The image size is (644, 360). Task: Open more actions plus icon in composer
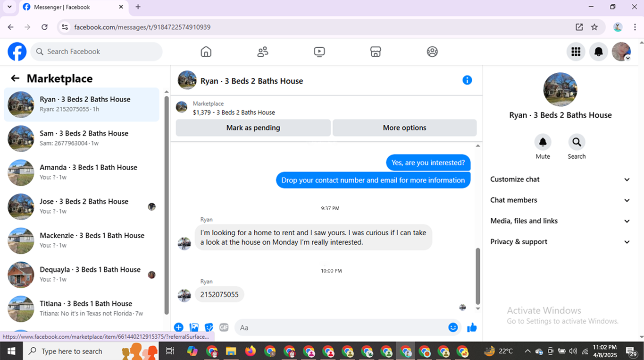click(178, 327)
